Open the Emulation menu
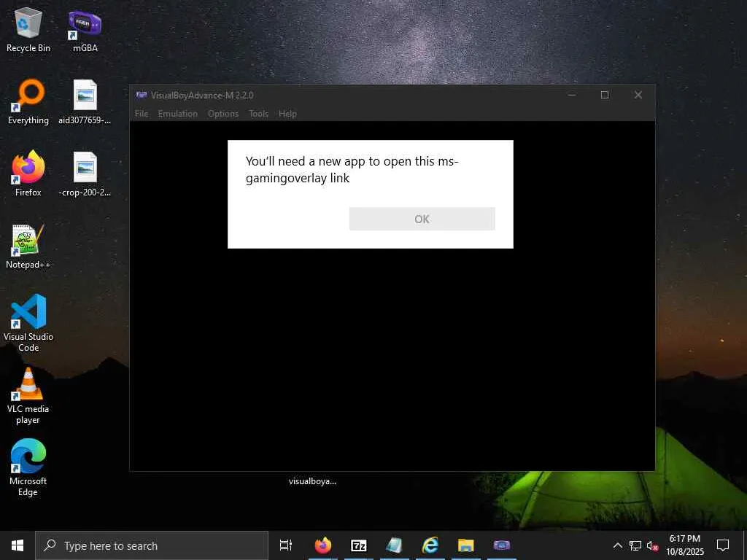The height and width of the screenshot is (560, 747). click(178, 114)
